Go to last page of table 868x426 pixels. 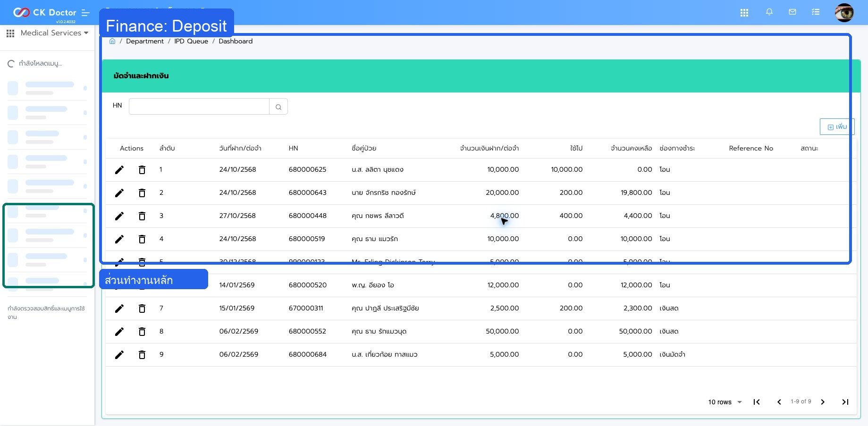[x=845, y=402]
